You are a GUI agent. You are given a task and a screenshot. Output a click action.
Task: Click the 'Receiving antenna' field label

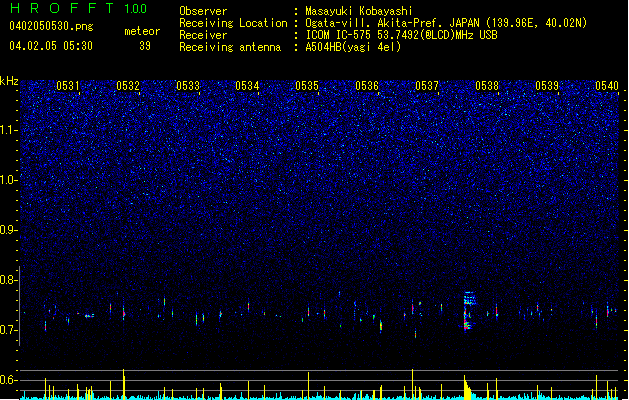[x=230, y=47]
